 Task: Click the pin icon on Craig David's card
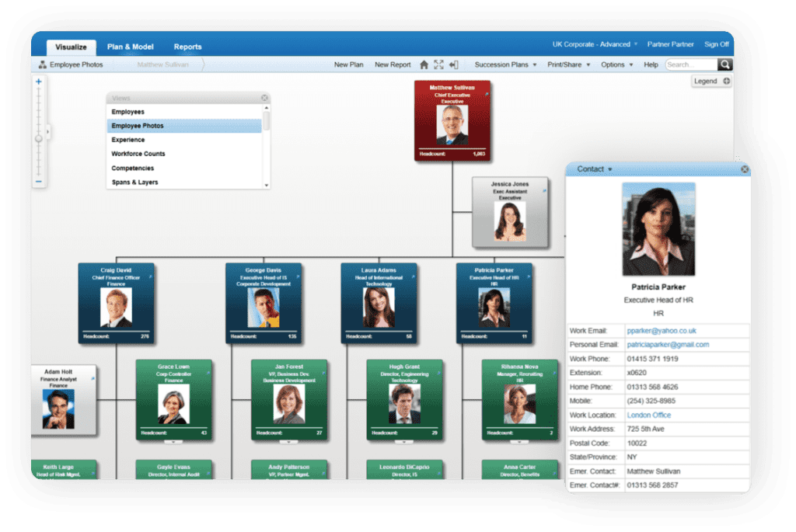click(150, 277)
